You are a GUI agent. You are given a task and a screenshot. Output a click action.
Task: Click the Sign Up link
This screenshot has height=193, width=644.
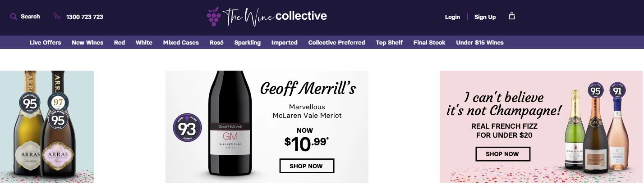(485, 17)
